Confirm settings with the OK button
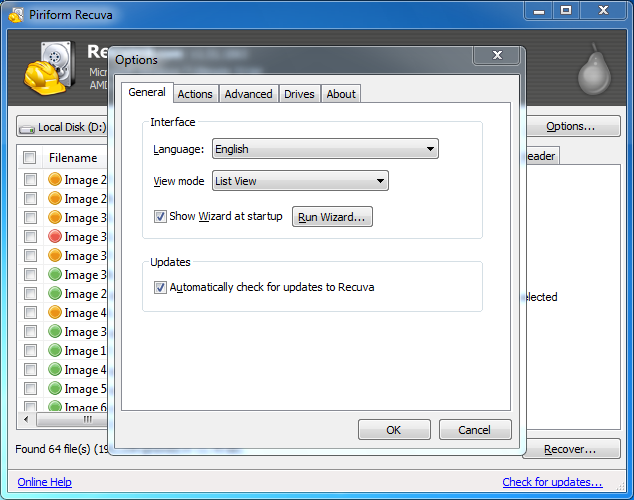634x500 pixels. click(x=394, y=430)
